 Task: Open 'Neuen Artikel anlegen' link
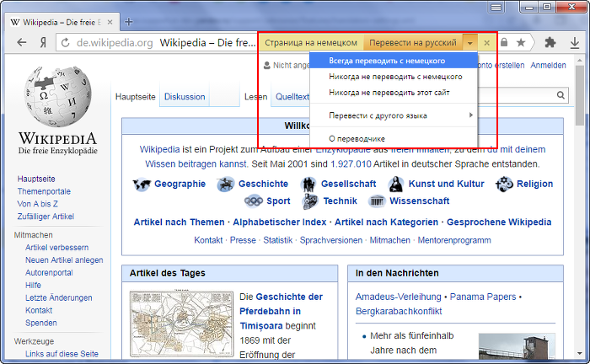point(64,260)
